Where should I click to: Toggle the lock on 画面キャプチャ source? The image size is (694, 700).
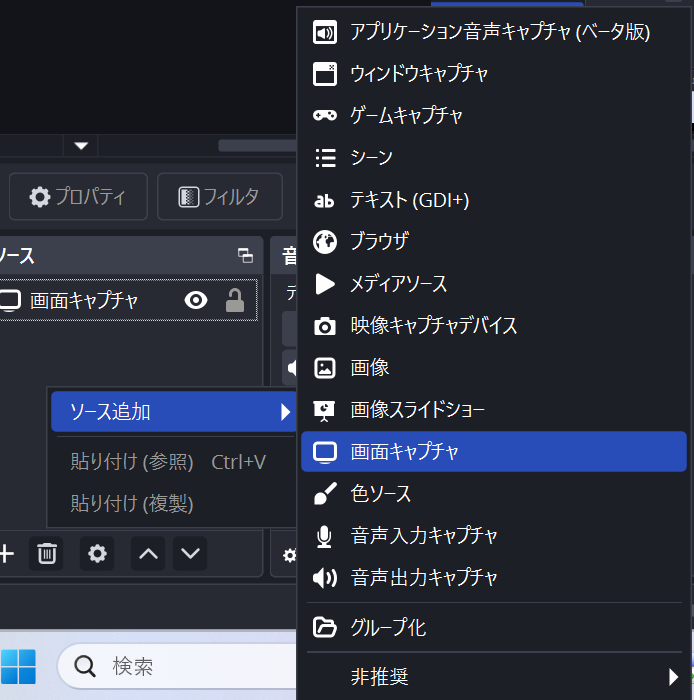point(235,300)
